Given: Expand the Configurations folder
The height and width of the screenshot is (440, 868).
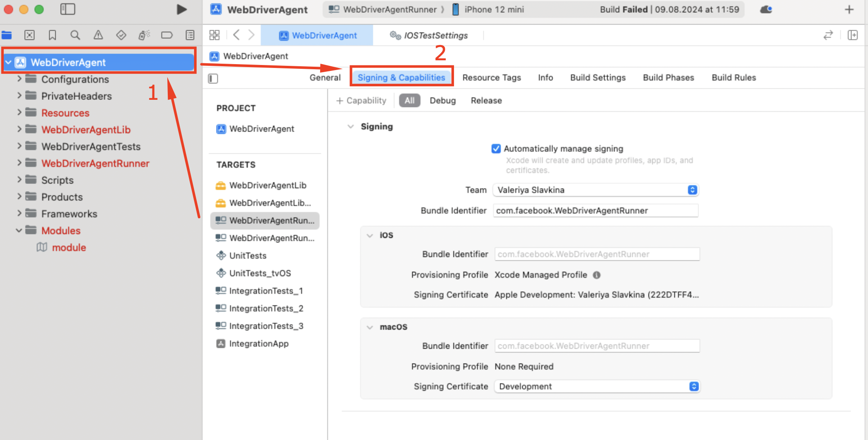Looking at the screenshot, I should [19, 79].
